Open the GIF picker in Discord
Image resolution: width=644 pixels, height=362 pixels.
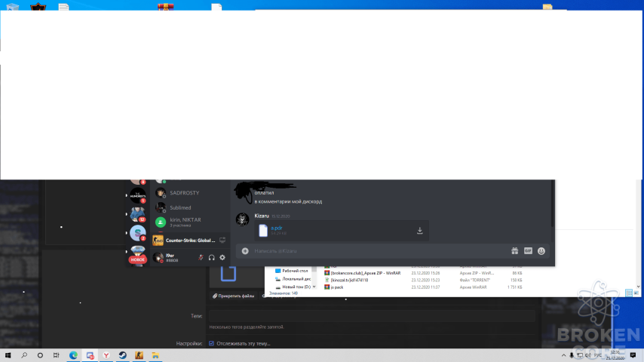(x=528, y=250)
